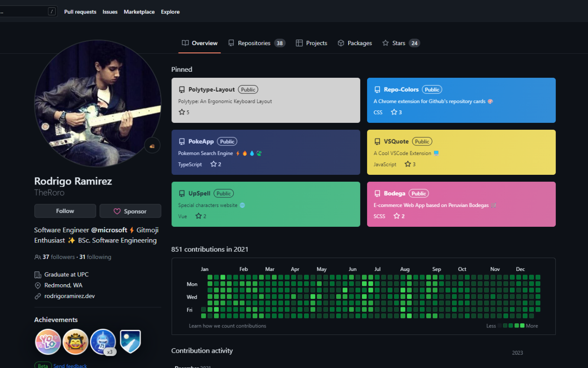Click the '851 contributions in 2021' heading

pyautogui.click(x=210, y=249)
